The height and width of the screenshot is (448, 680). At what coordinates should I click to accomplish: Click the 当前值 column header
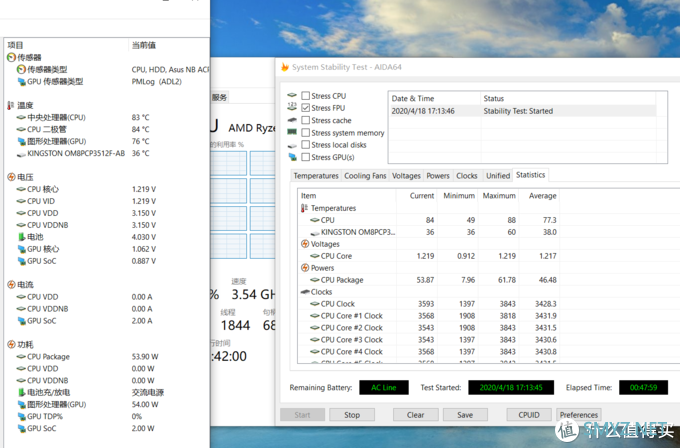(x=169, y=45)
